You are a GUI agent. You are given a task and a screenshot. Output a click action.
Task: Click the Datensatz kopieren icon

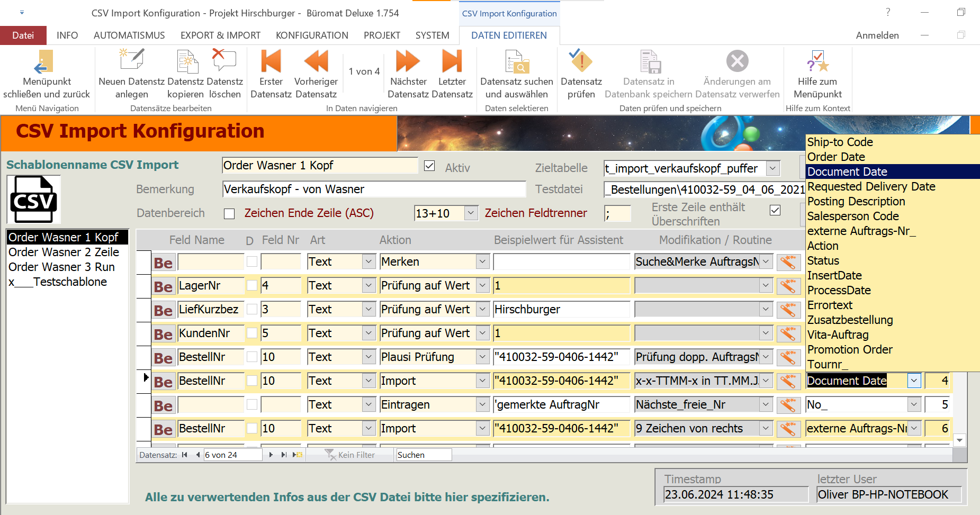click(x=186, y=61)
